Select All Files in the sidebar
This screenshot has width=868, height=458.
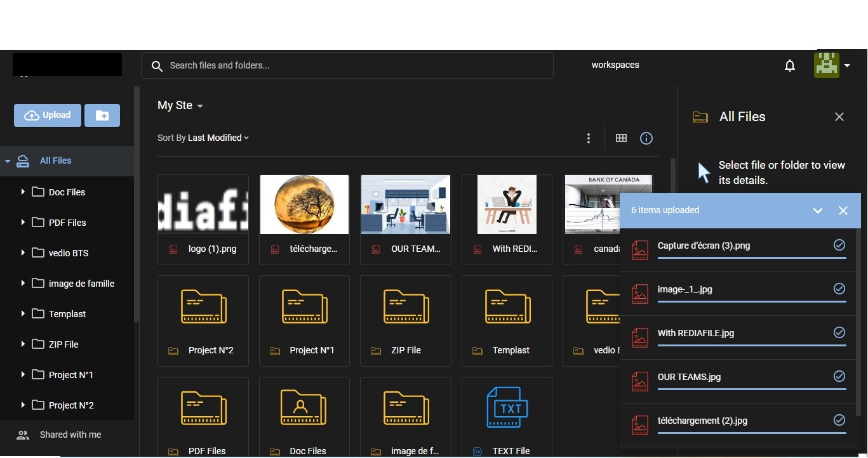point(56,161)
